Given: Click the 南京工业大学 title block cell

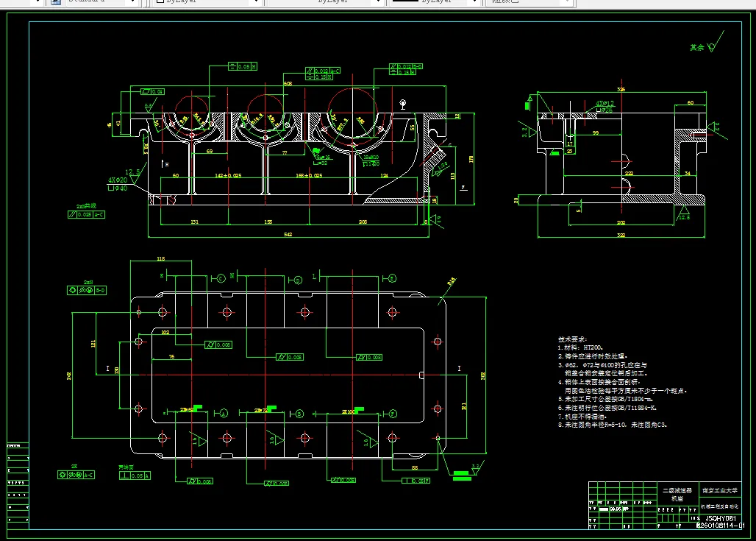Looking at the screenshot, I should (720, 491).
